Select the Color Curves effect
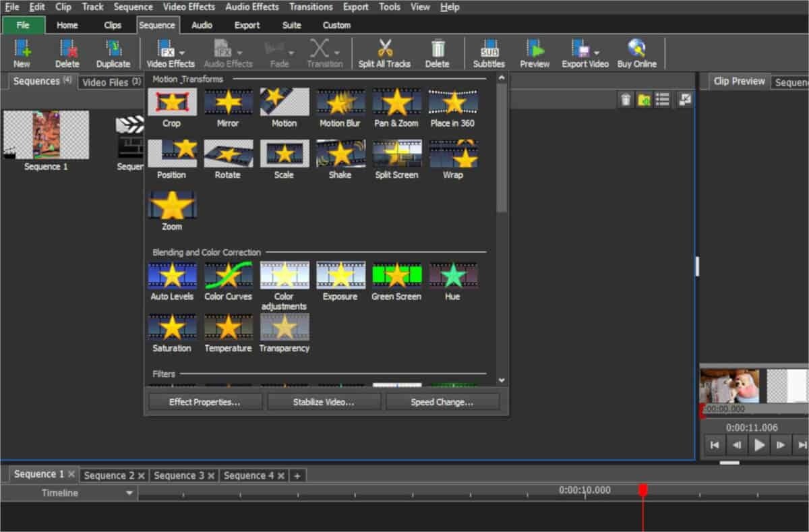This screenshot has width=809, height=532. tap(228, 276)
